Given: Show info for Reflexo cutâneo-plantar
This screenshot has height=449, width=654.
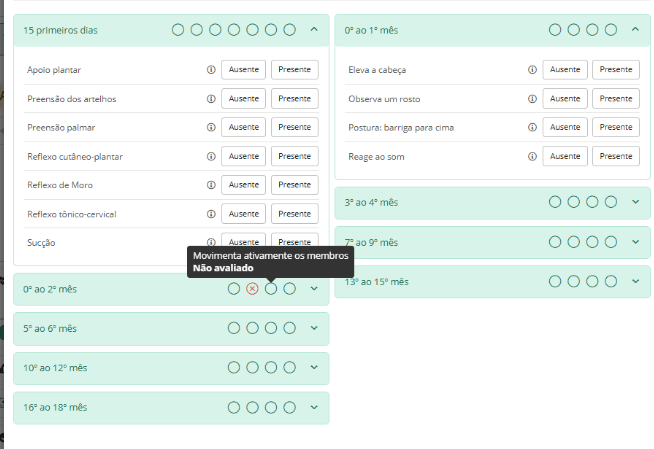Looking at the screenshot, I should (211, 157).
